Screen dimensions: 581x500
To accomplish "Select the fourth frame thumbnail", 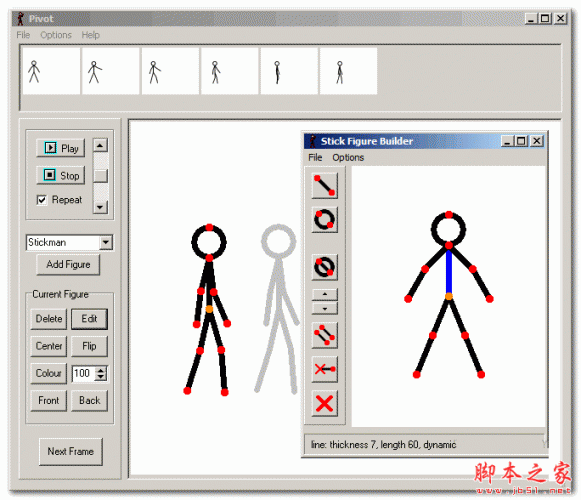I will click(x=230, y=71).
